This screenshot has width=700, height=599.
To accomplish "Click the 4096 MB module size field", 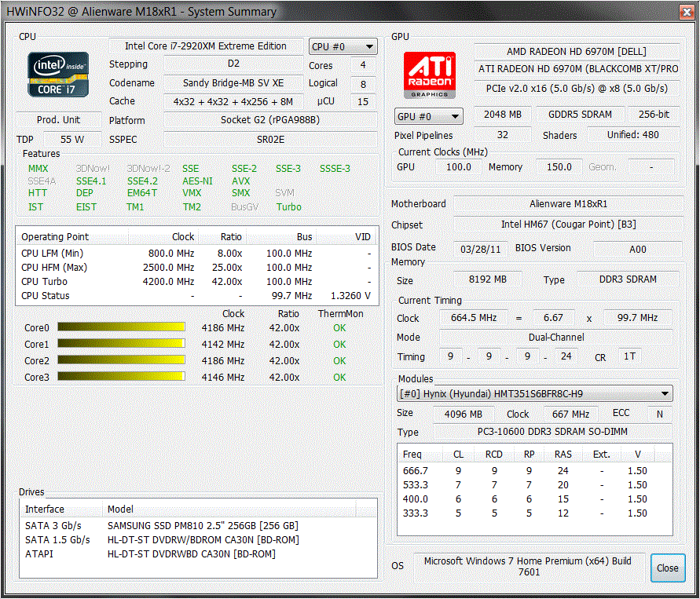I will coord(463,414).
